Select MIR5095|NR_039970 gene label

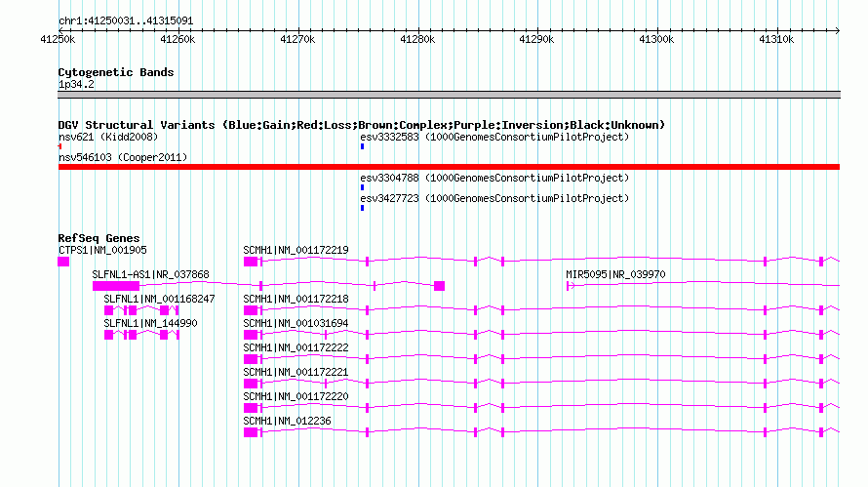[x=615, y=274]
